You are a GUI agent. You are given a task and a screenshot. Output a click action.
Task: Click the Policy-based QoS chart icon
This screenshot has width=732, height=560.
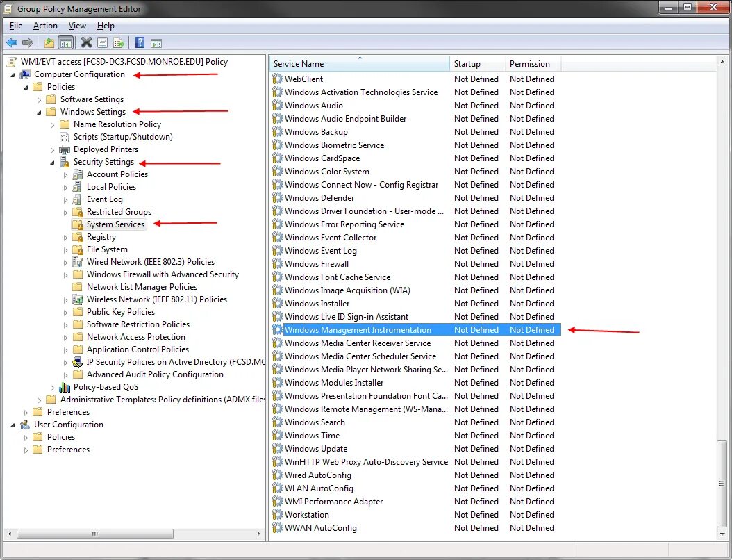click(x=65, y=387)
